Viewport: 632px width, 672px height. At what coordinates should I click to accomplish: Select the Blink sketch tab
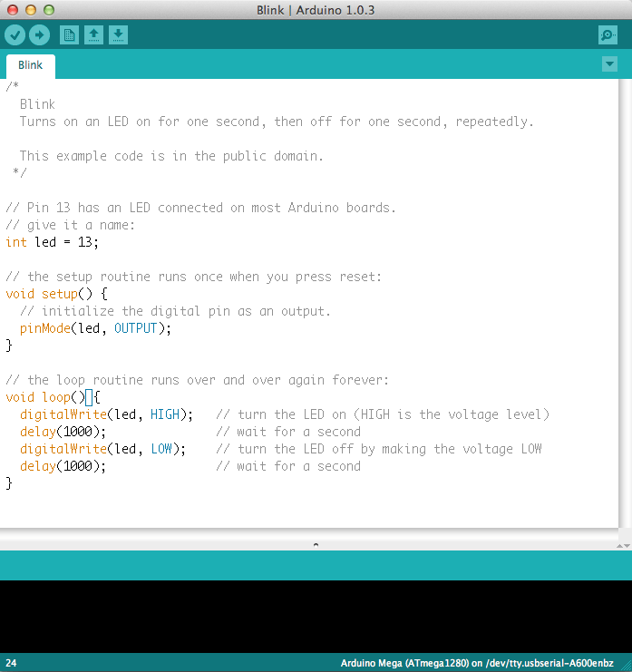coord(31,65)
